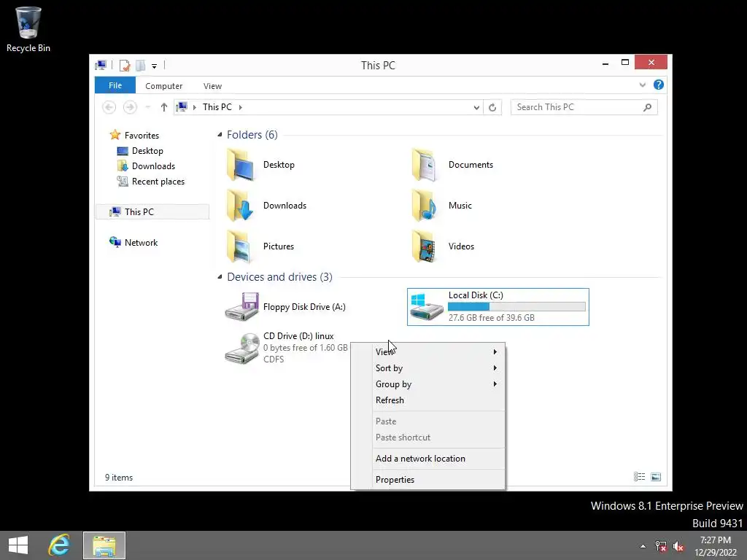Expand the chevron after This PC breadcrumb
The height and width of the screenshot is (560, 747).
241,107
